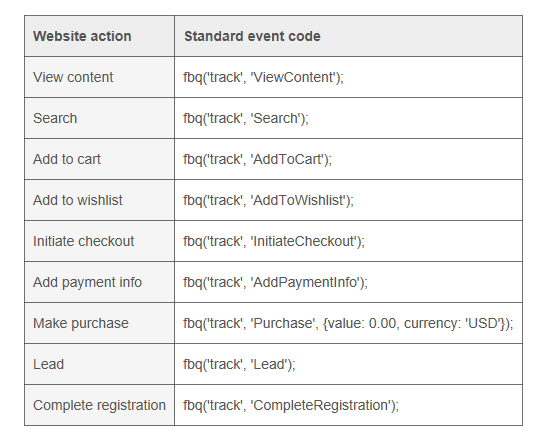This screenshot has width=536, height=439.
Task: Click the AddToWishlist event code
Action: point(268,200)
